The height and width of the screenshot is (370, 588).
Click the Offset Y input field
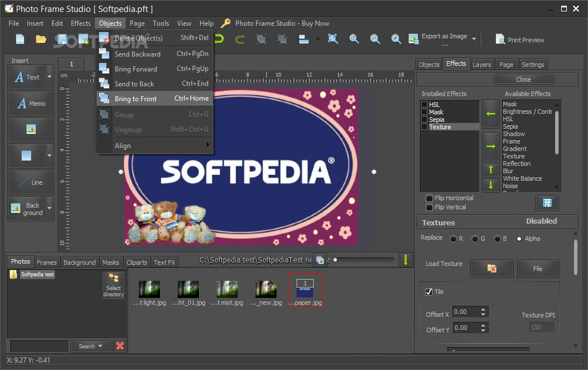tap(466, 328)
